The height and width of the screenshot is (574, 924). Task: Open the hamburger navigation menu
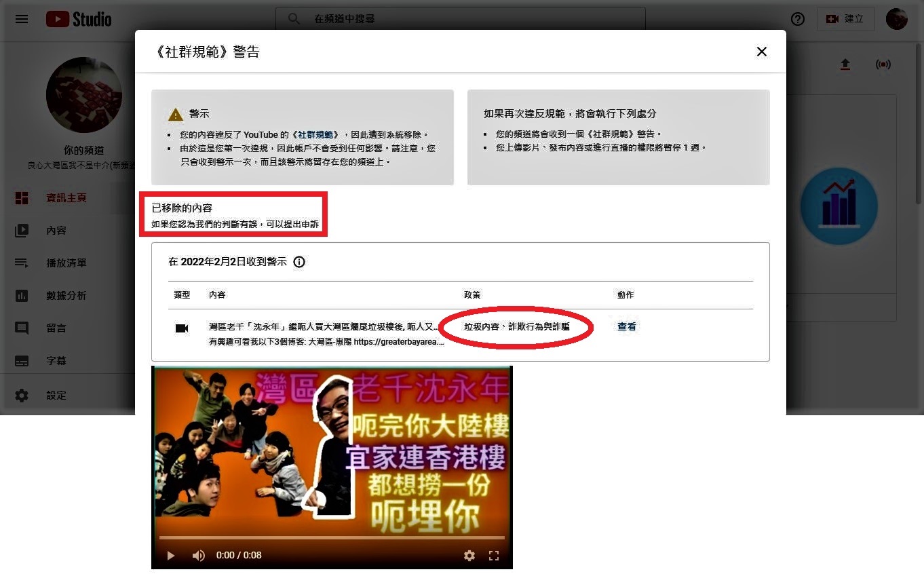pyautogui.click(x=22, y=19)
